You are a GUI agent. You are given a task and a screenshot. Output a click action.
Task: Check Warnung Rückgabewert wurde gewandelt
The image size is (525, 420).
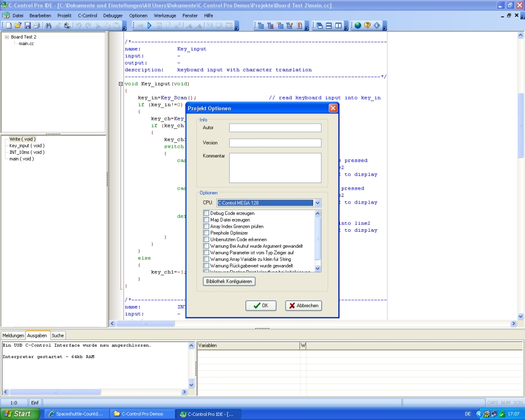(206, 266)
